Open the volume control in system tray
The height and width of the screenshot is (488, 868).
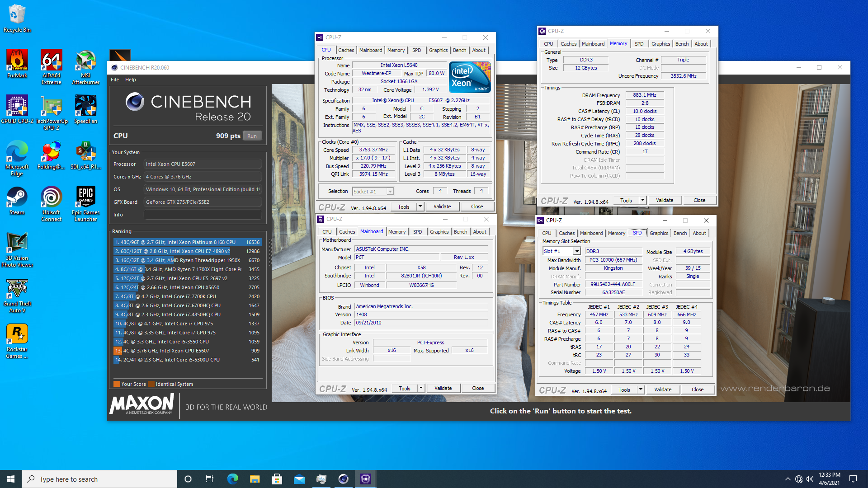pos(809,479)
